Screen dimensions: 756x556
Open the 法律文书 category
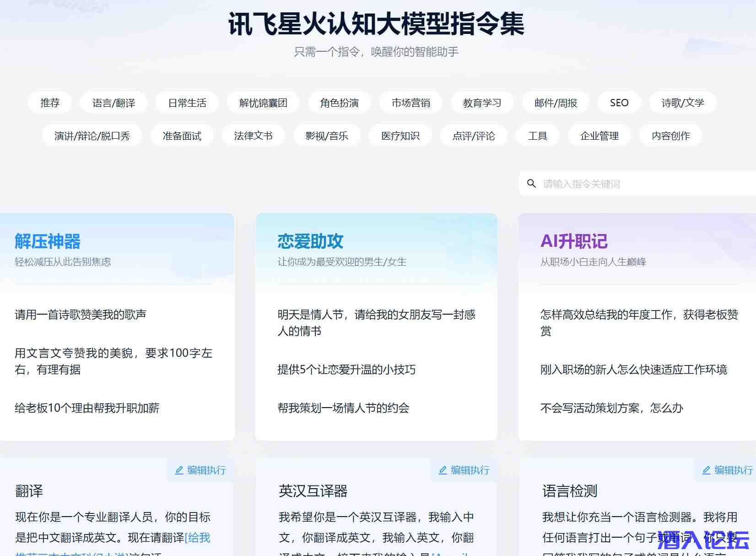click(253, 136)
